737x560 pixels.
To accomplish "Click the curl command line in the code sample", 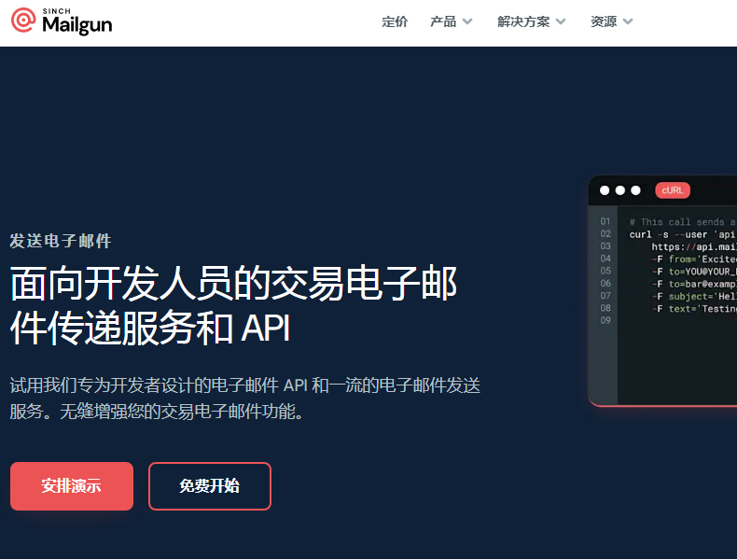I will pos(683,234).
